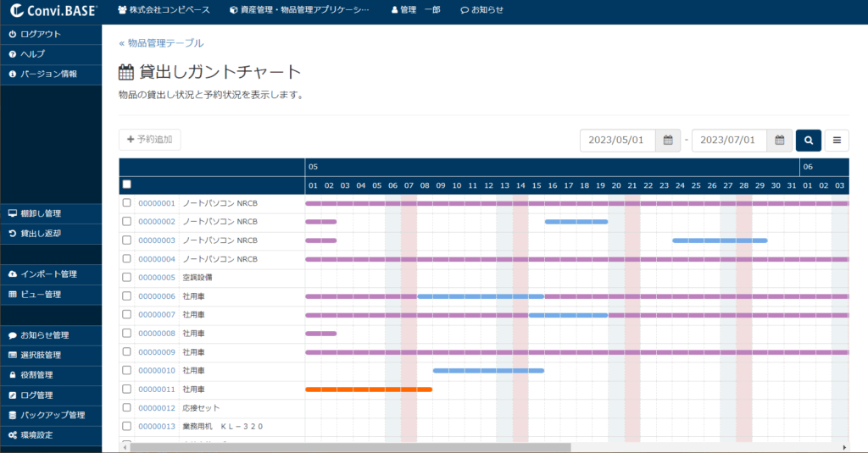
Task: Click the horizontal scrollbar under the chart
Action: click(x=339, y=447)
